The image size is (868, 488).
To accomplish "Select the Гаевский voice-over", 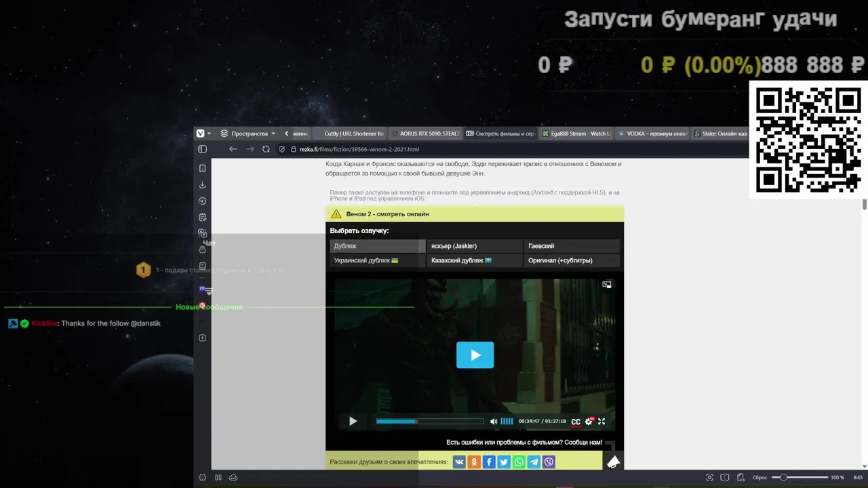I will [x=572, y=246].
